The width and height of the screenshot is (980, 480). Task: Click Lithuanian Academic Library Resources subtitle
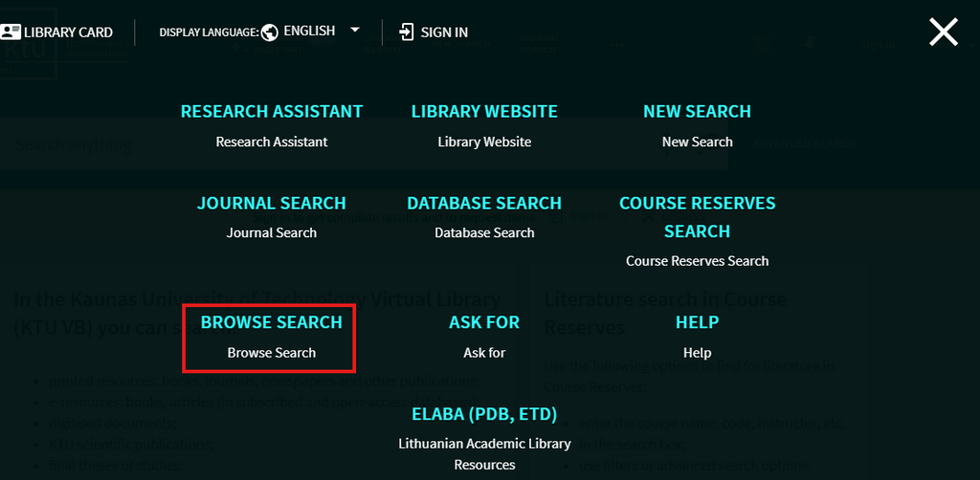(x=484, y=453)
